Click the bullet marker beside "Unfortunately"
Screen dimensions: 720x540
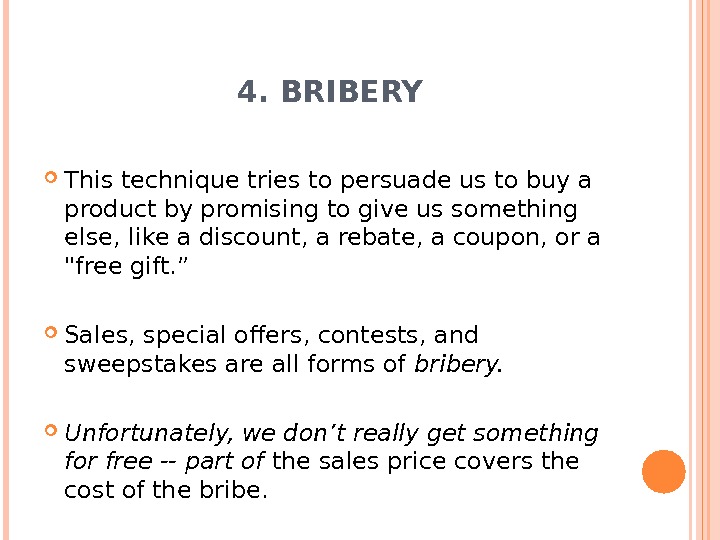pos(52,433)
